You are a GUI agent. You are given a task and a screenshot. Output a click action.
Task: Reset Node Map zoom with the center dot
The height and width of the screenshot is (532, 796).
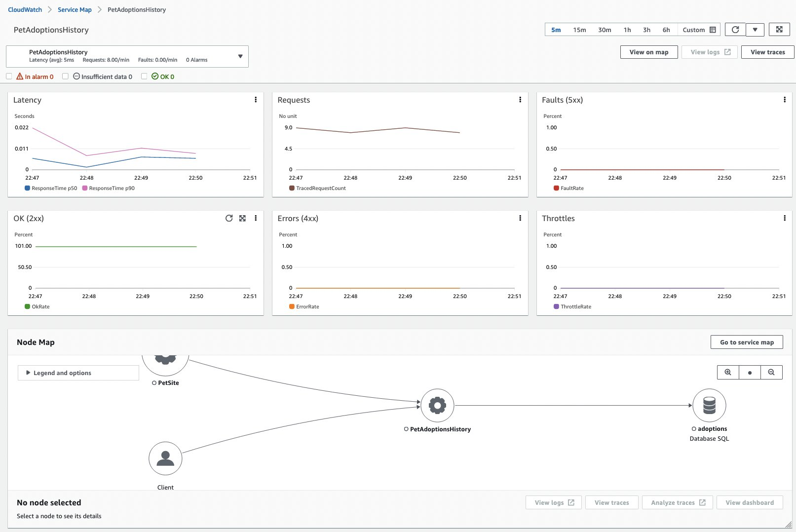[x=750, y=372]
